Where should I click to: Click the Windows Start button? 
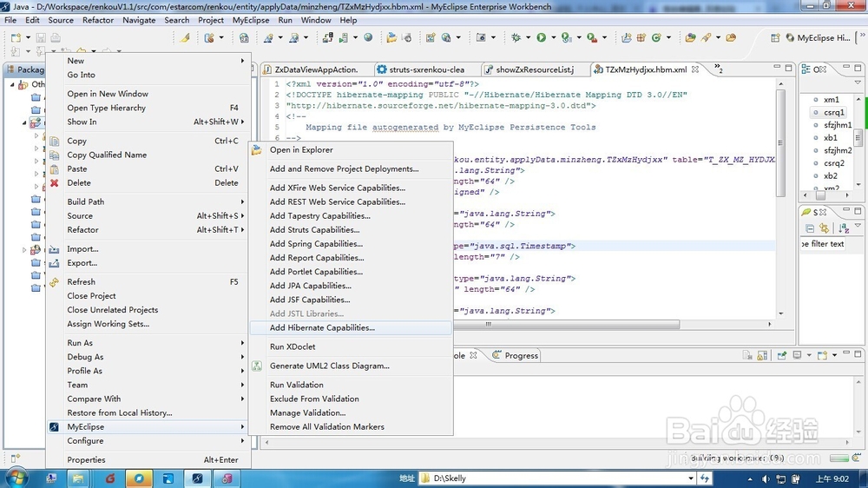[x=16, y=478]
